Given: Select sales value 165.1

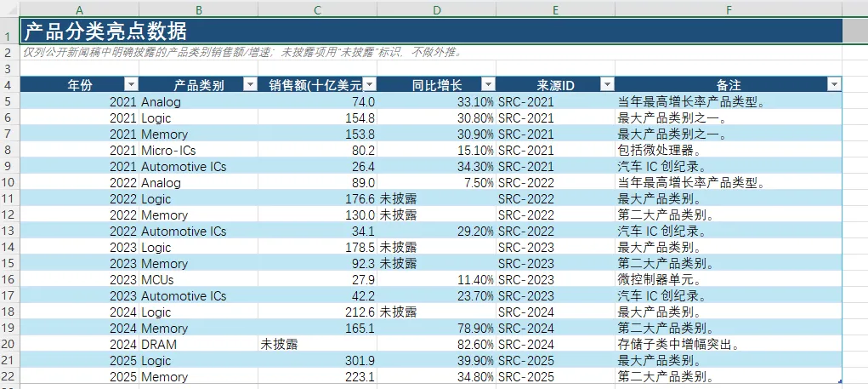Looking at the screenshot, I should (317, 328).
